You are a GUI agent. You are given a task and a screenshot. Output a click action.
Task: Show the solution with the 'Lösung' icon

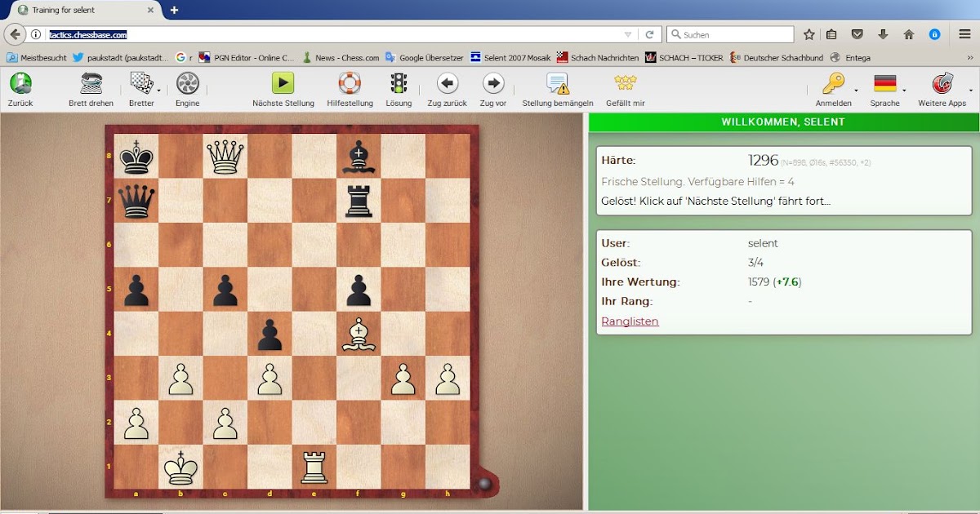[399, 85]
